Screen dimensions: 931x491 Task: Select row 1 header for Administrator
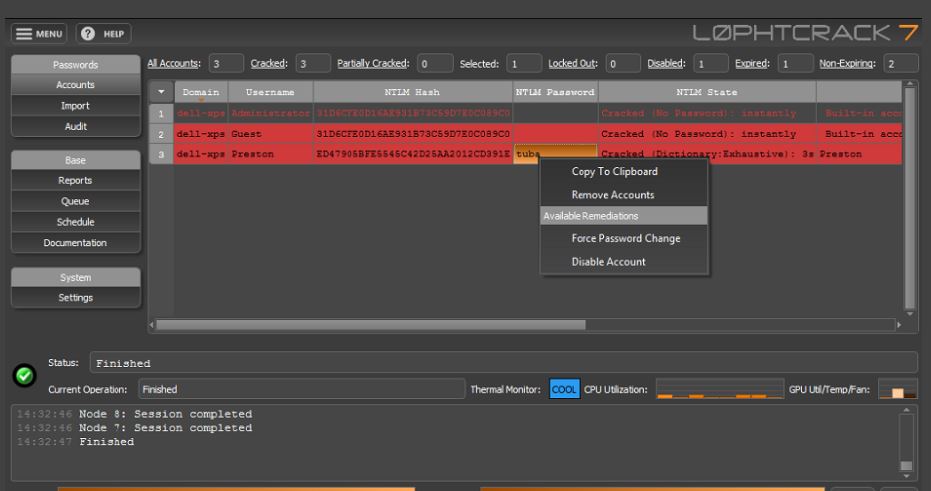pos(161,113)
